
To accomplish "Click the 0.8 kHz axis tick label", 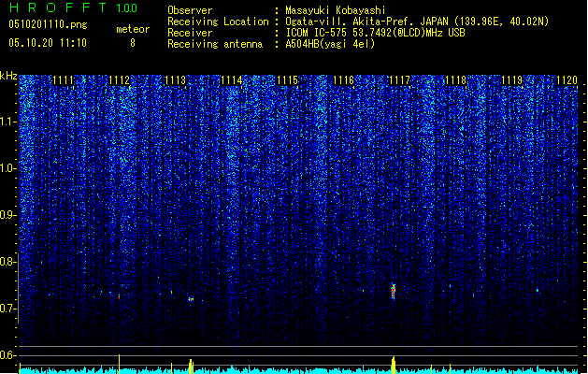I will click(x=7, y=262).
